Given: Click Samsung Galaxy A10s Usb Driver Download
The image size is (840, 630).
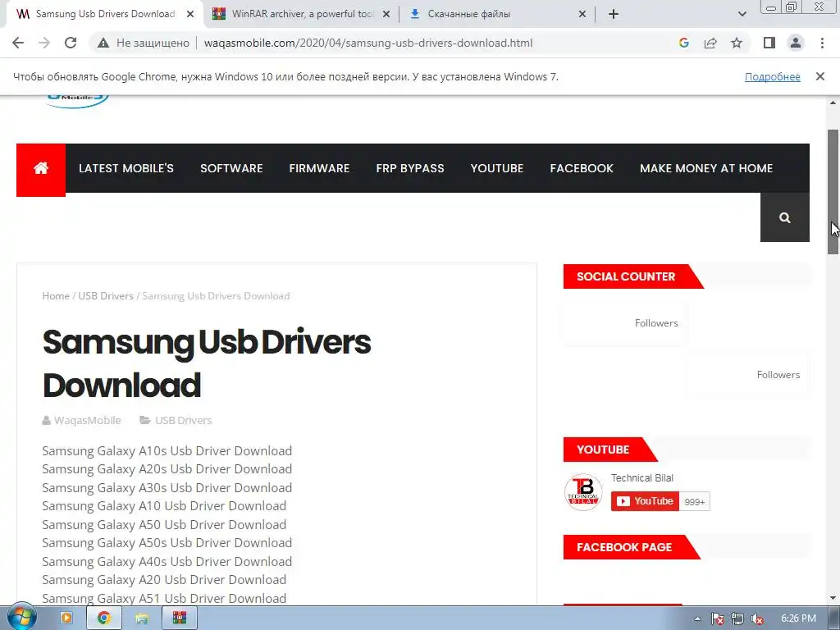Looking at the screenshot, I should click(x=167, y=451).
